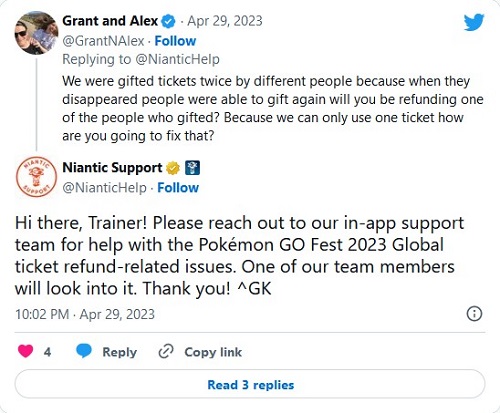Click the chain link icon beside 'Copy link'

click(x=166, y=352)
